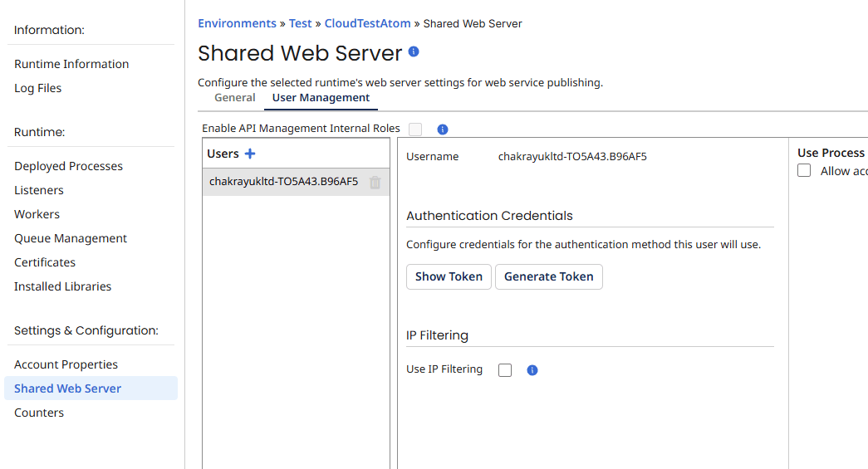Select the User Management tab
This screenshot has width=868, height=469.
[321, 98]
